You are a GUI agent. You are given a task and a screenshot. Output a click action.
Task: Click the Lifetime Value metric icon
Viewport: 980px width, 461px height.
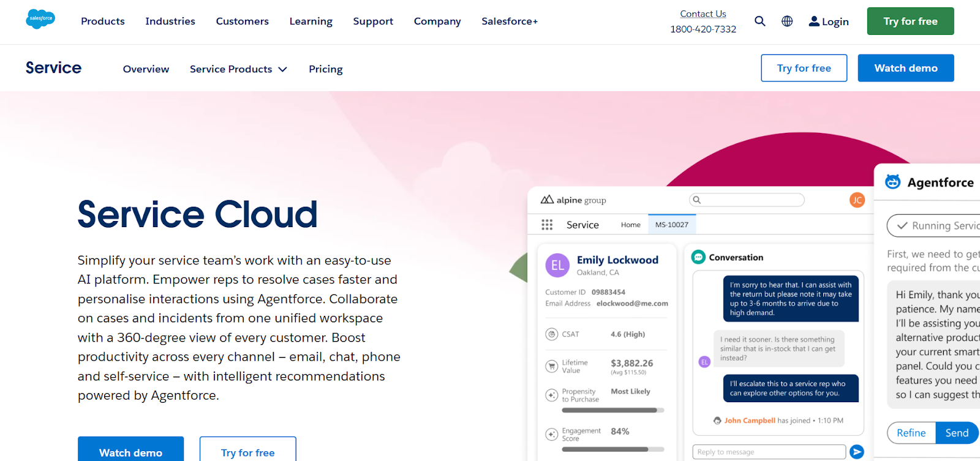pyautogui.click(x=551, y=367)
